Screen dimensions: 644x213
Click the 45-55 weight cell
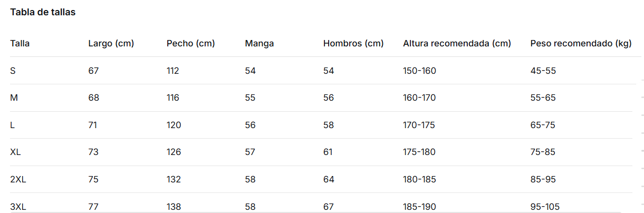[x=543, y=71]
